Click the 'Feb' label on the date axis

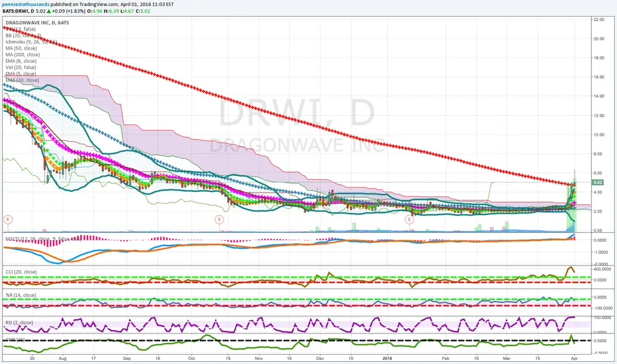tap(446, 359)
